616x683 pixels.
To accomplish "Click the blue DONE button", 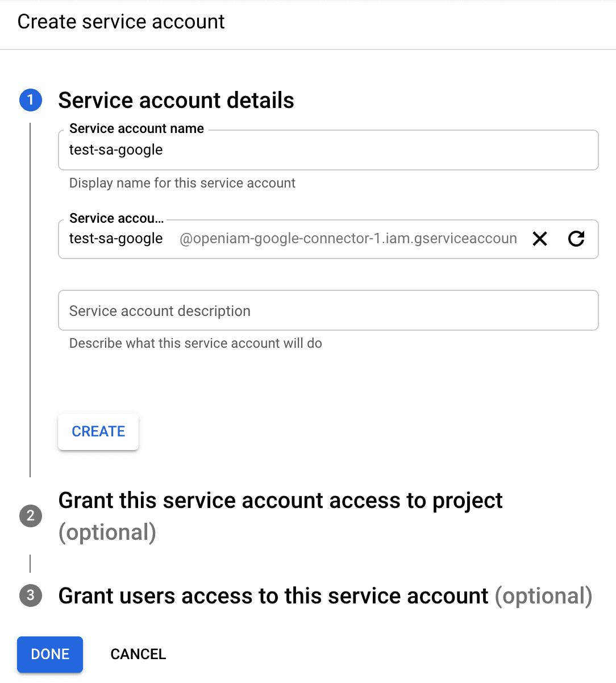I will 50,654.
